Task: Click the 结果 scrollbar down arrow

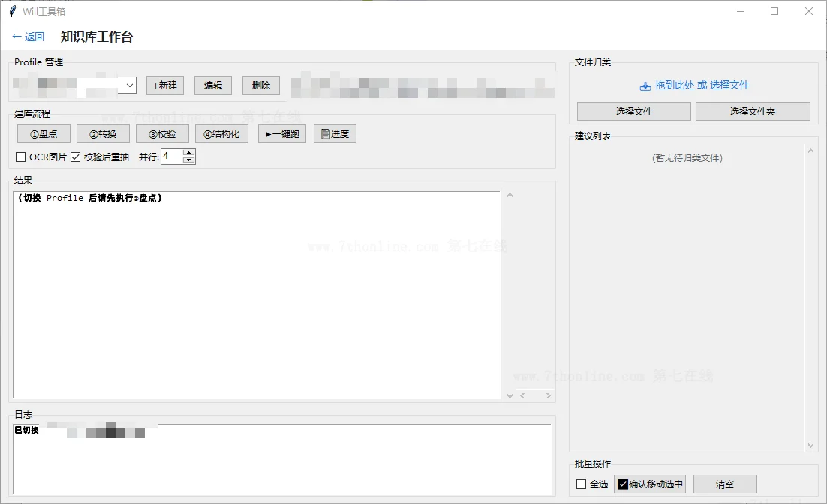Action: click(x=510, y=395)
